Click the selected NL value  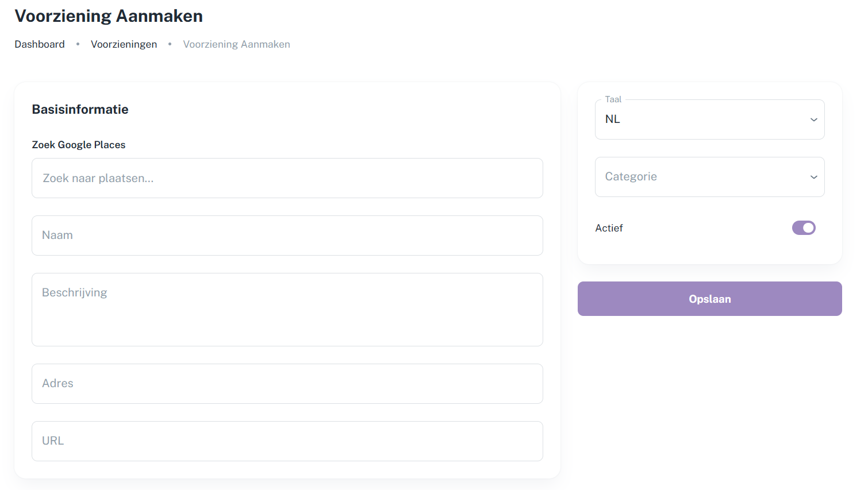(613, 119)
